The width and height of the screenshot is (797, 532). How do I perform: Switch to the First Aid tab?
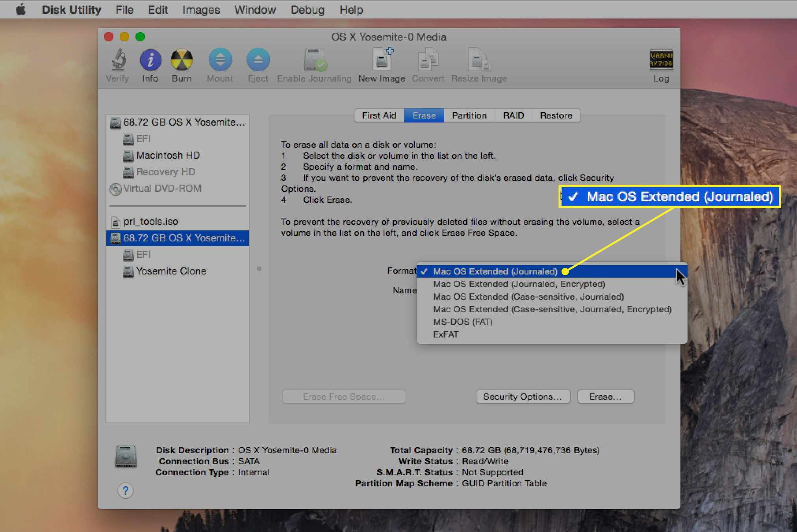click(379, 115)
